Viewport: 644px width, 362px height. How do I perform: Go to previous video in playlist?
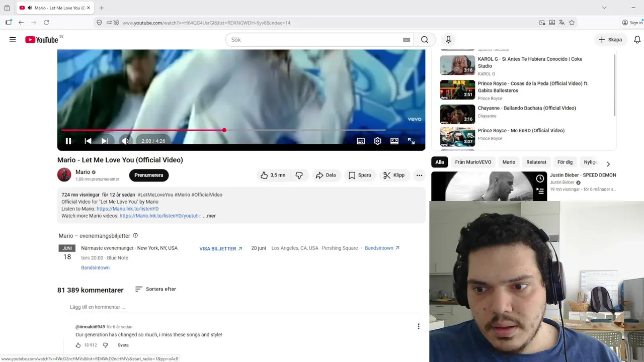[x=88, y=141]
